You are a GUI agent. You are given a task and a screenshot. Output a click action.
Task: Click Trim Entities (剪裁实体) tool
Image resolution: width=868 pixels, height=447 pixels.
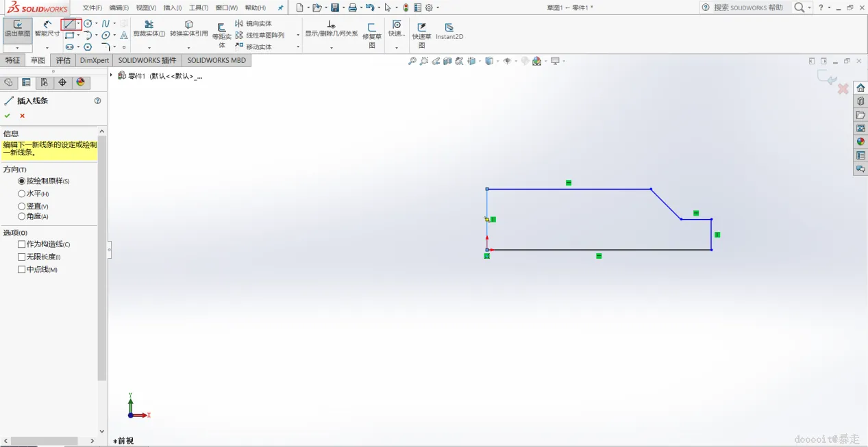point(149,29)
